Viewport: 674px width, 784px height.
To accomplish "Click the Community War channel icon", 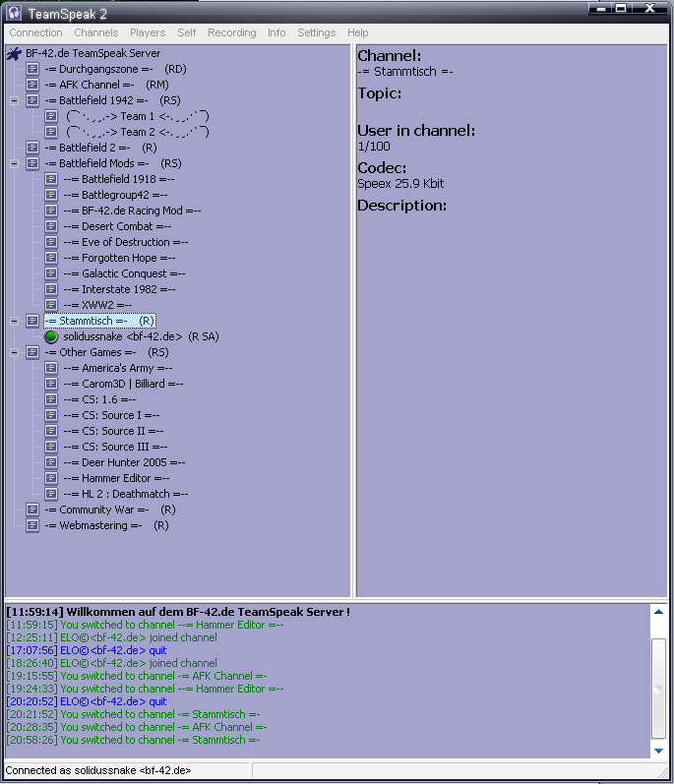I will tap(32, 510).
